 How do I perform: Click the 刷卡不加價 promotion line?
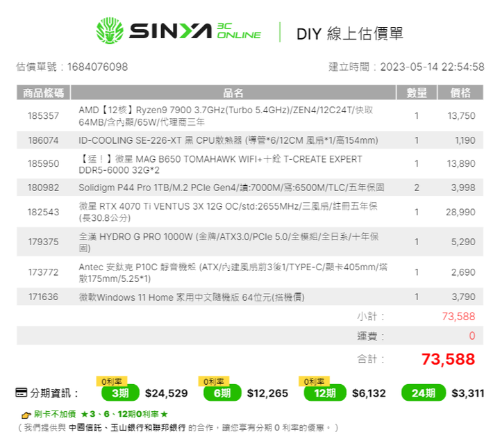coord(101,414)
